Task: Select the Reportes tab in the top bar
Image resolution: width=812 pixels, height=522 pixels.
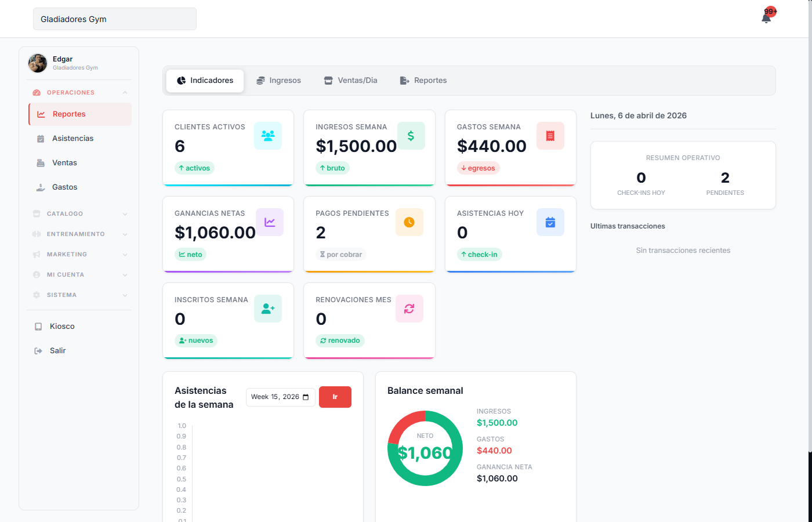Action: (x=423, y=80)
